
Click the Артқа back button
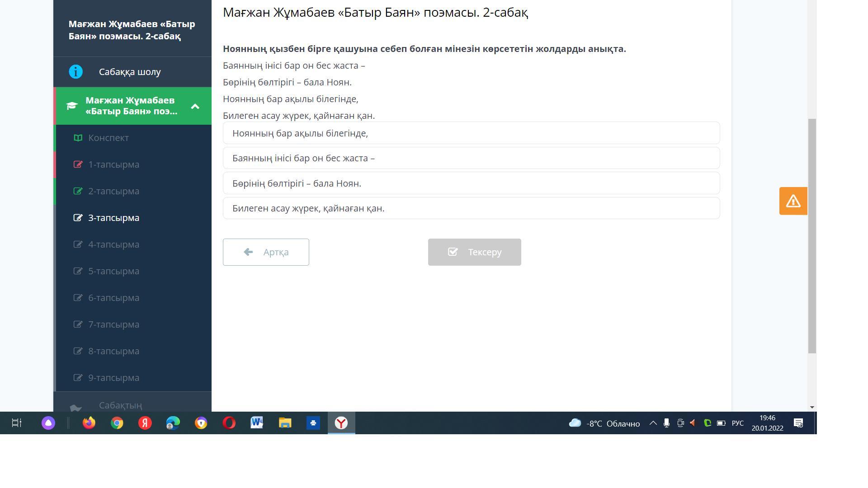point(266,252)
